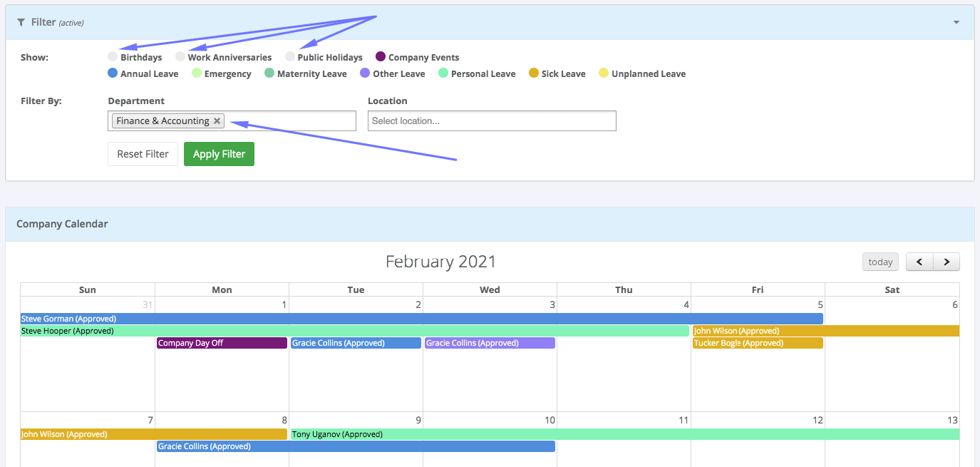
Task: Remove the Finance & Accounting department tag
Action: [217, 120]
